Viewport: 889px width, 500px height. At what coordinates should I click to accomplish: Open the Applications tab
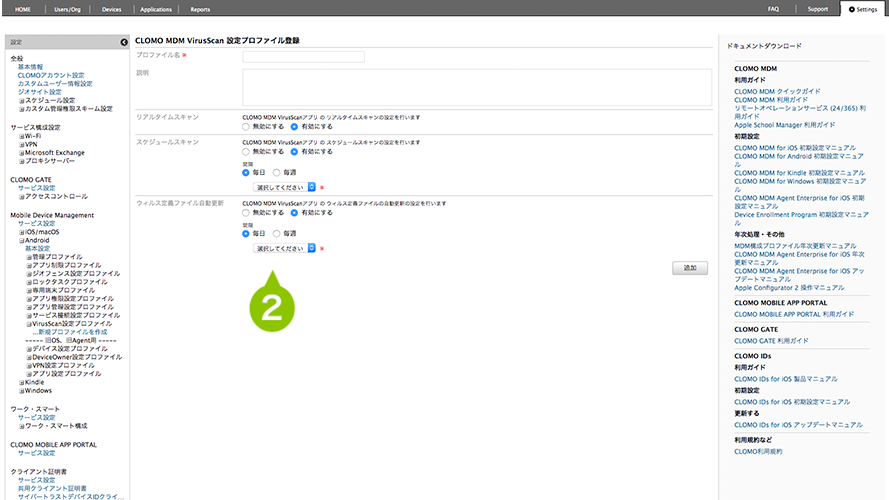tap(156, 9)
